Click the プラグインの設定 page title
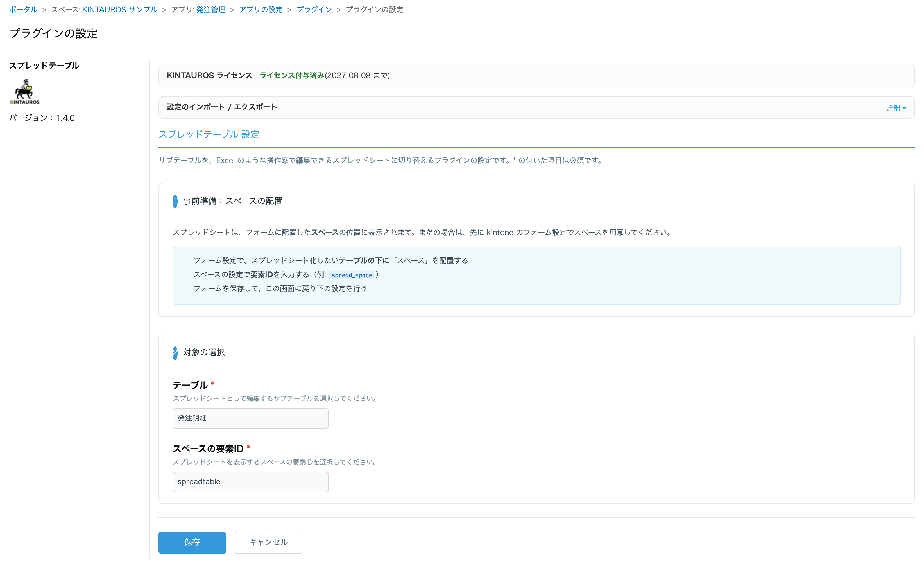Image resolution: width=924 pixels, height=572 pixels. 53,33
